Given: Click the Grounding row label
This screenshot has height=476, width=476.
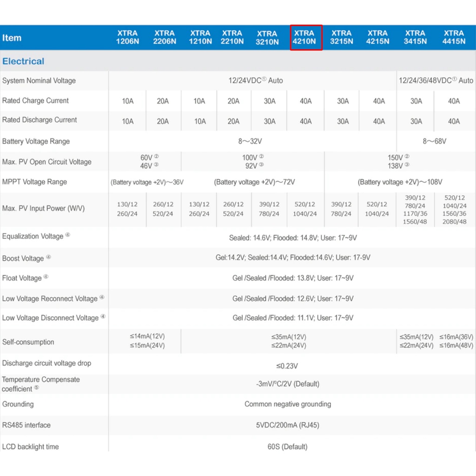Looking at the screenshot, I should [18, 404].
